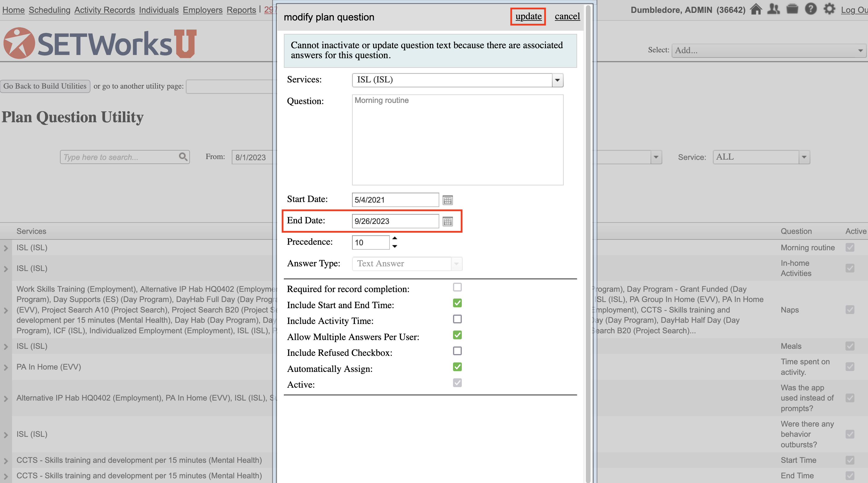Open the Activity Records menu
The width and height of the screenshot is (868, 483).
pos(104,10)
